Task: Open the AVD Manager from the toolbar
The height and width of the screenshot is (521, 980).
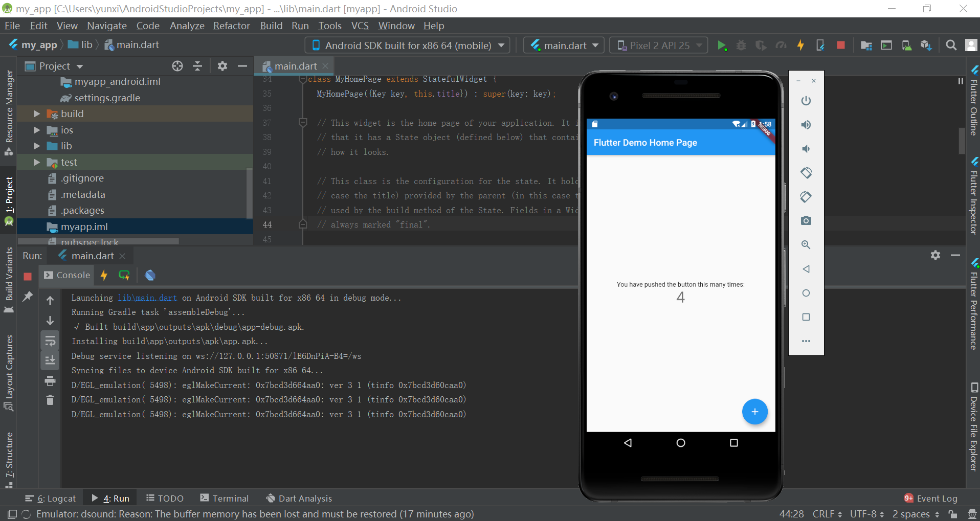Action: [x=907, y=45]
